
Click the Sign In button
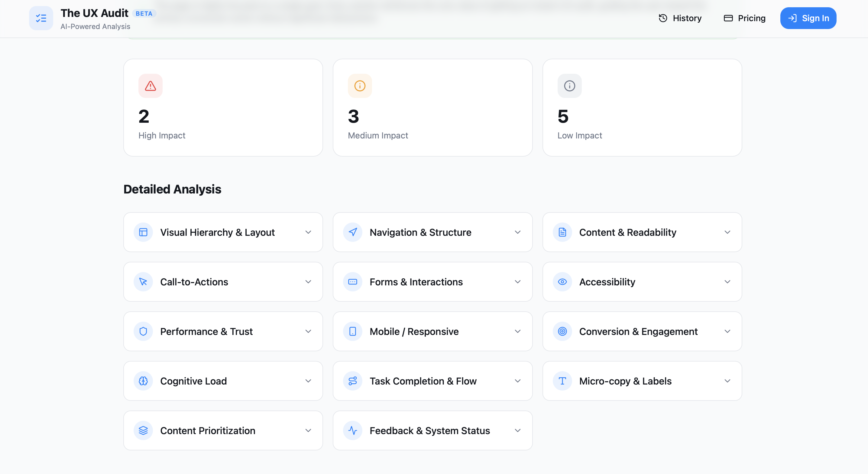(x=808, y=18)
